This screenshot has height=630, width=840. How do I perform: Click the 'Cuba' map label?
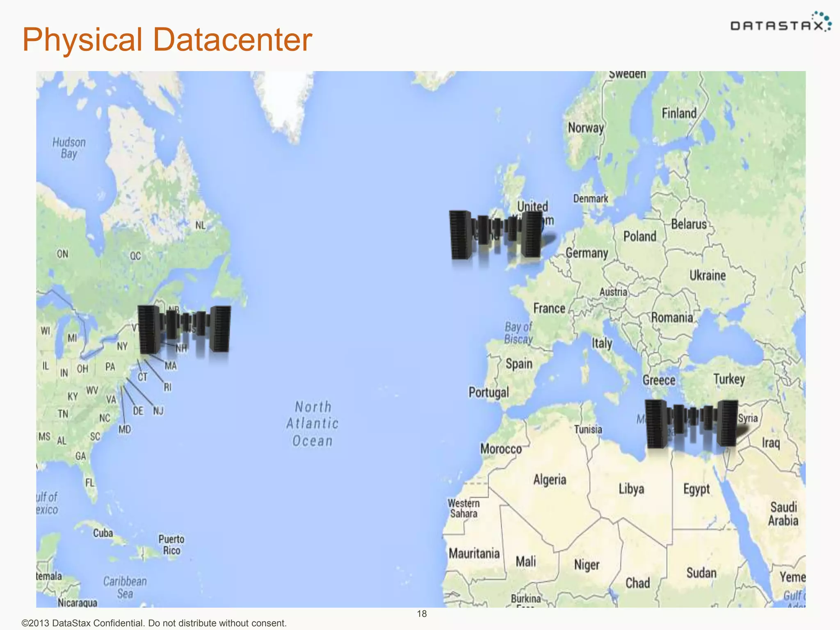click(103, 533)
